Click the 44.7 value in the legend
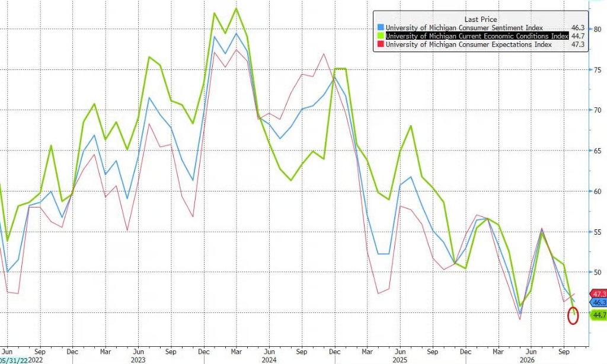This screenshot has height=364, width=607. click(x=578, y=36)
